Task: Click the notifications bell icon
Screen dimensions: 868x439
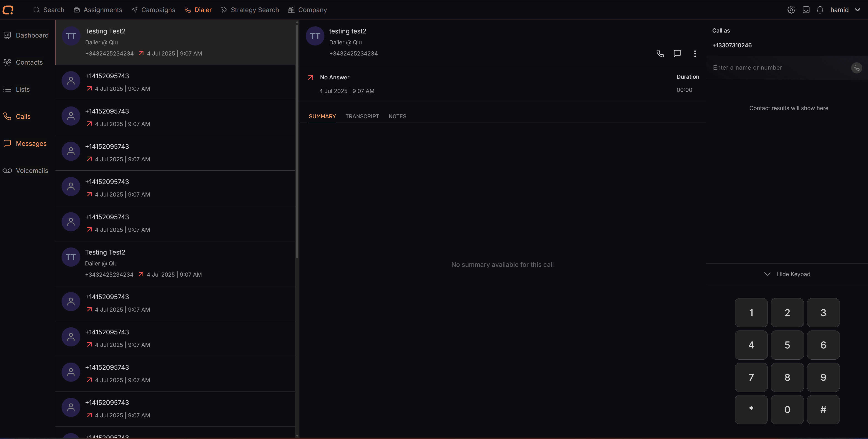Action: point(820,10)
